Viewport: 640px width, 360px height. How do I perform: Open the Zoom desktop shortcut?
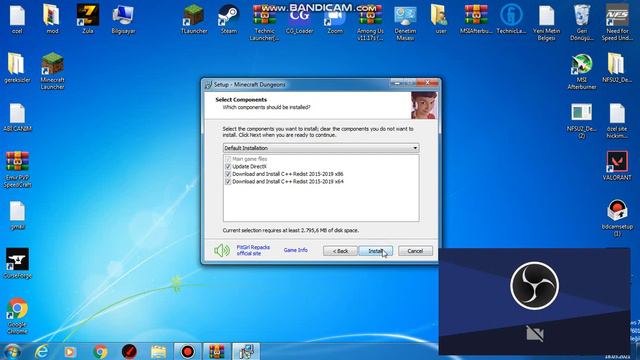pyautogui.click(x=335, y=19)
